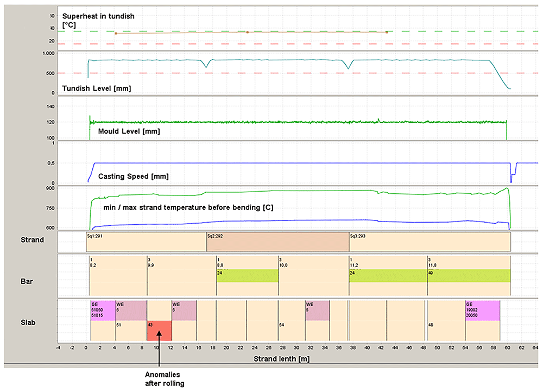Click the slab number 48
543x392 pixels.
[431, 325]
